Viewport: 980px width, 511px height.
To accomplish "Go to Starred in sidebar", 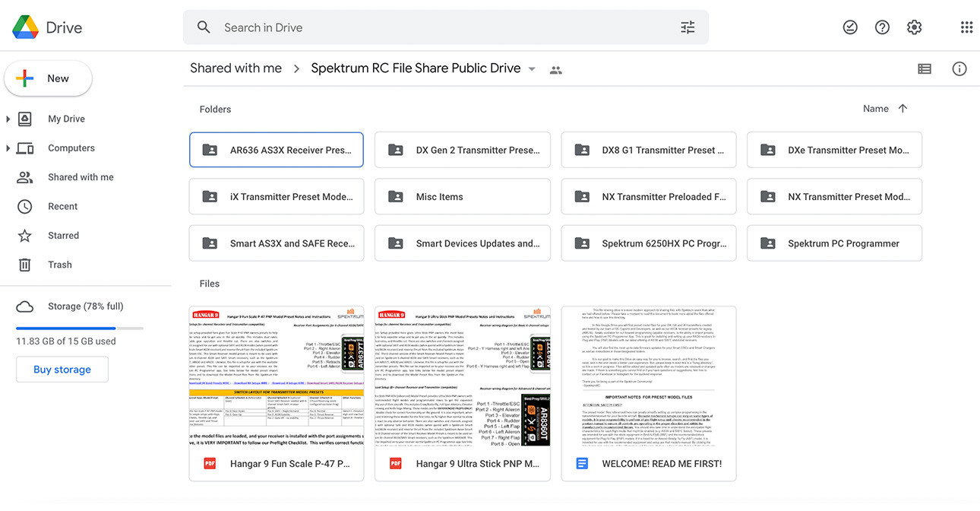I will pyautogui.click(x=63, y=236).
